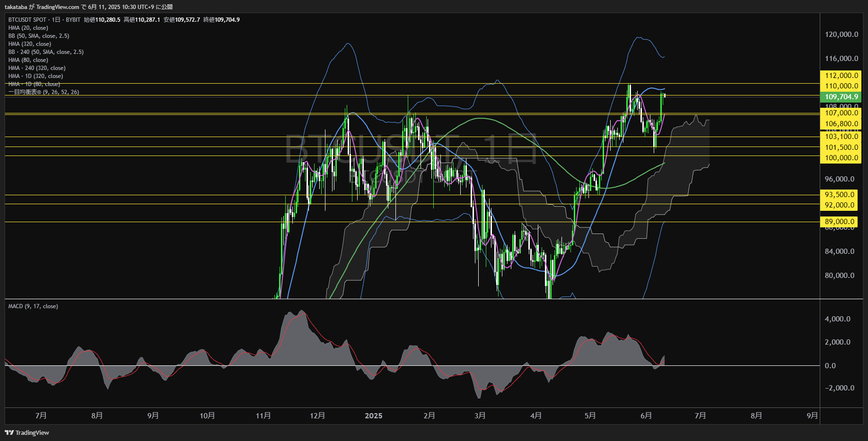The image size is (868, 441).
Task: Click the 4月 date on the time axis
Action: [535, 415]
